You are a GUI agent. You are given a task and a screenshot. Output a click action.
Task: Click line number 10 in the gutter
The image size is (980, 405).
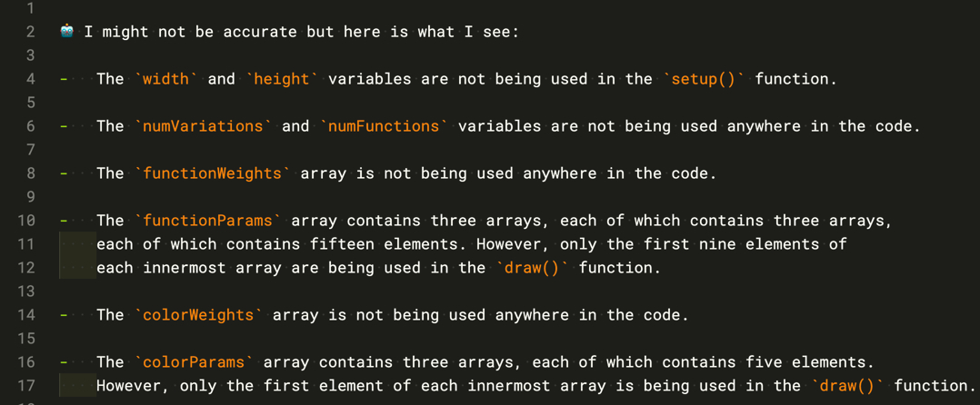click(26, 221)
